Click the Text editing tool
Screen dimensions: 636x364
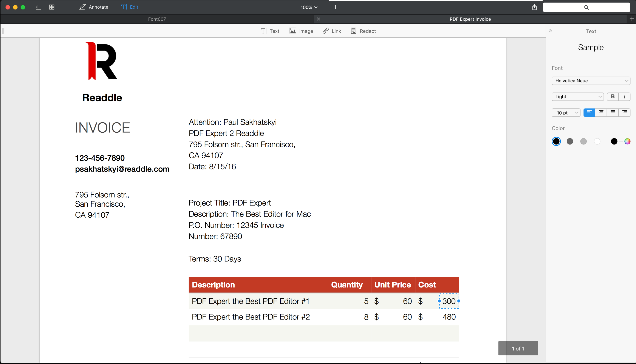pyautogui.click(x=269, y=31)
